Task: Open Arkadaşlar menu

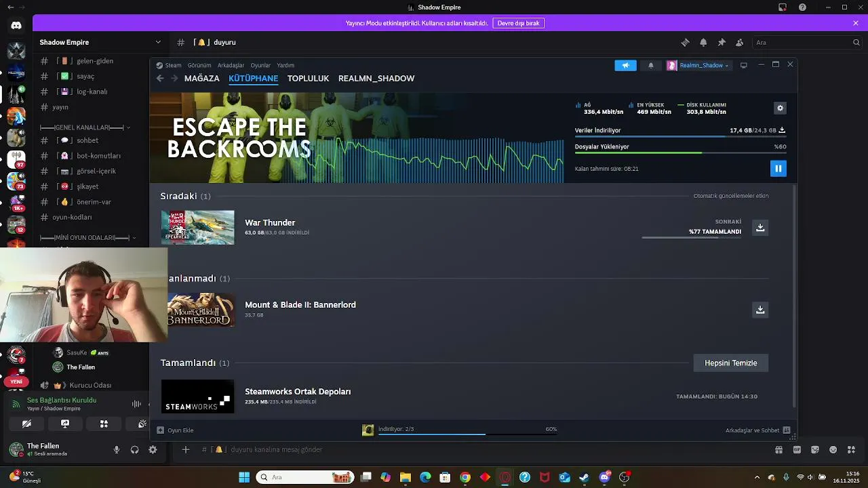Action: pos(231,66)
